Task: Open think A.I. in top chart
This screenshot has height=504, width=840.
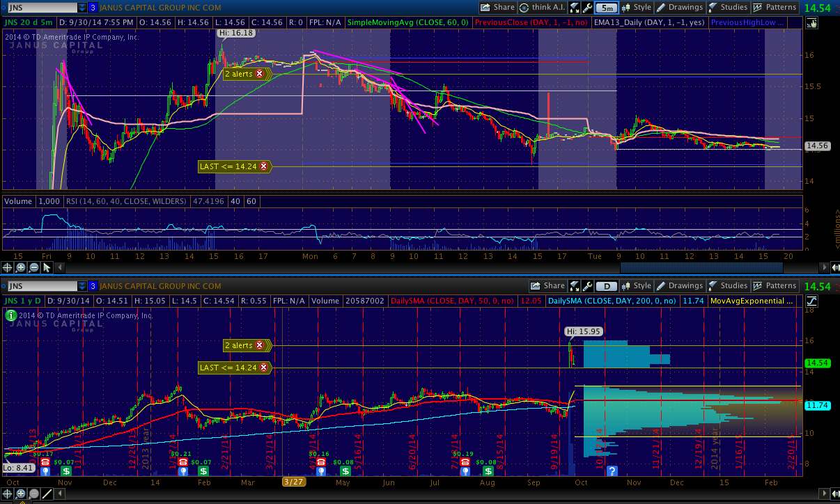Action: click(x=540, y=8)
